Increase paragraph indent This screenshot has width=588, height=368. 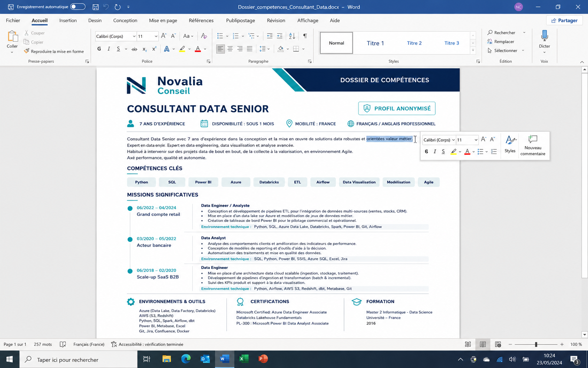[280, 36]
